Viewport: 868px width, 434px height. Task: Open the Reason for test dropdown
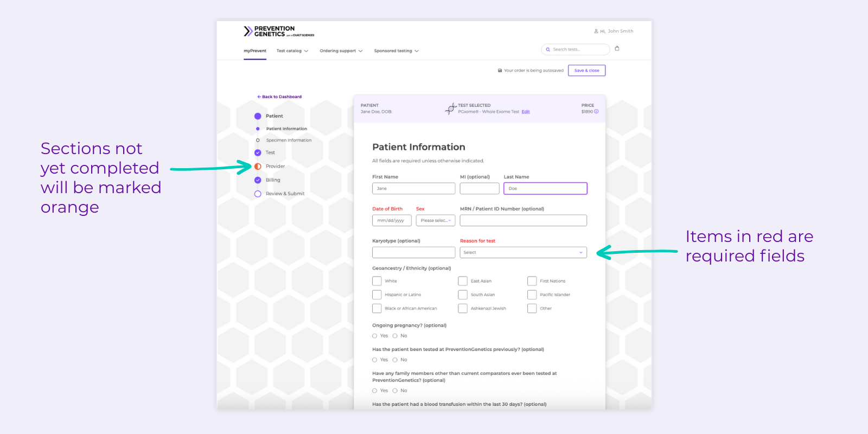point(523,253)
